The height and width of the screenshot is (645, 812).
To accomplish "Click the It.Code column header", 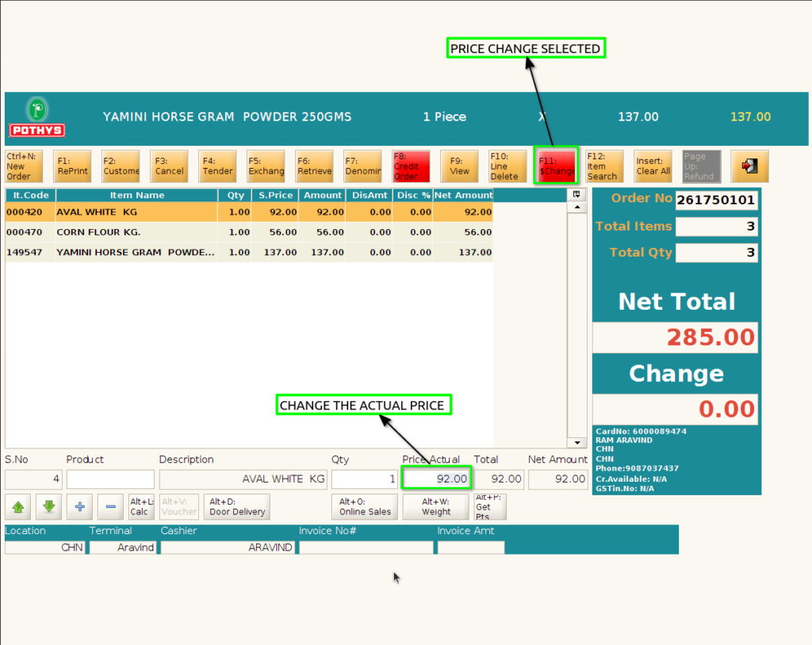I will click(31, 195).
